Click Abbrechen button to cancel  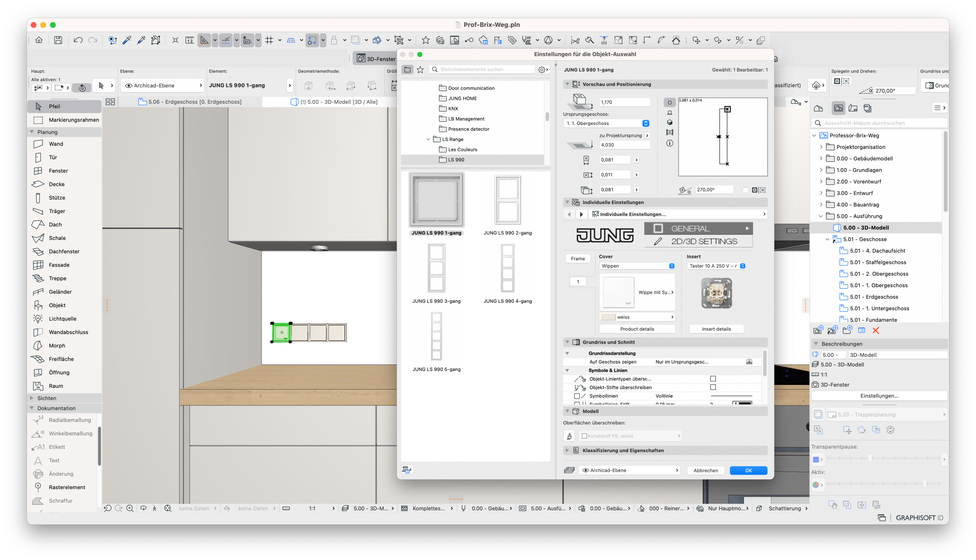pos(706,470)
